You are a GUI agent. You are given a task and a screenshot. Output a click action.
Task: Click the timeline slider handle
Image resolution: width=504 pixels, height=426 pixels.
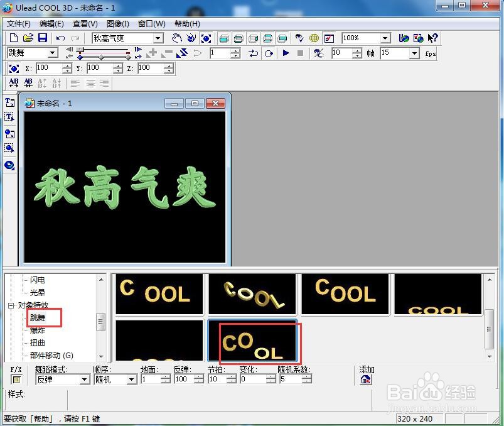81,50
